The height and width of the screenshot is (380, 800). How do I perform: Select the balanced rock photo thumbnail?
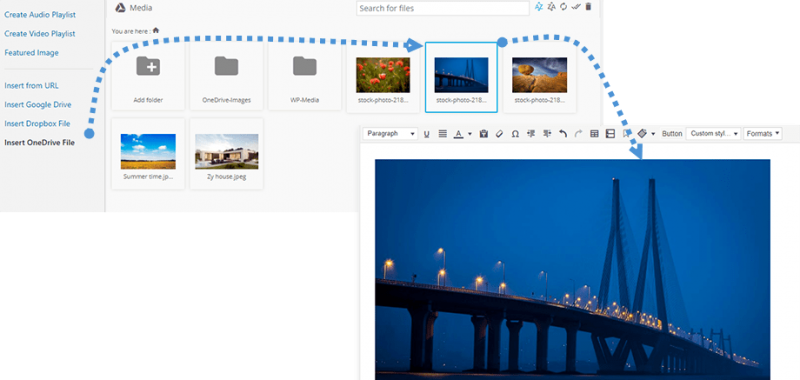[x=540, y=75]
